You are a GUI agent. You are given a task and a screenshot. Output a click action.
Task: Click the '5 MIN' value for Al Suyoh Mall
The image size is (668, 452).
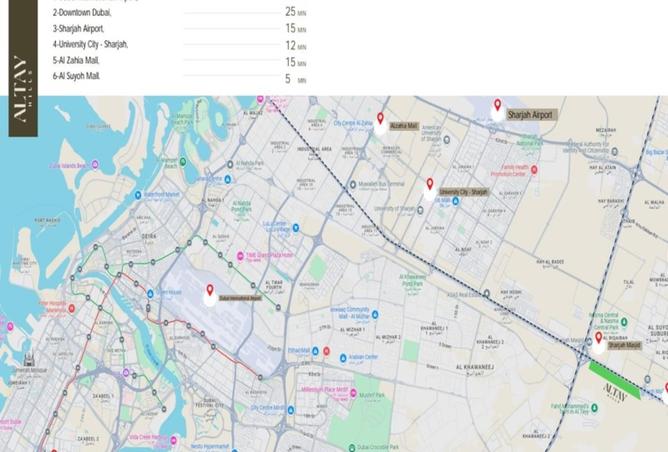click(x=296, y=79)
